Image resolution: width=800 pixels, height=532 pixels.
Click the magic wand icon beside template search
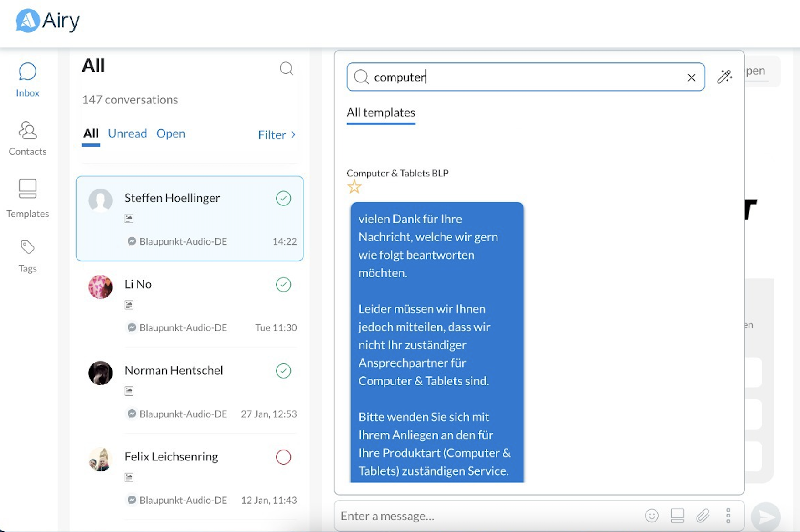point(724,77)
